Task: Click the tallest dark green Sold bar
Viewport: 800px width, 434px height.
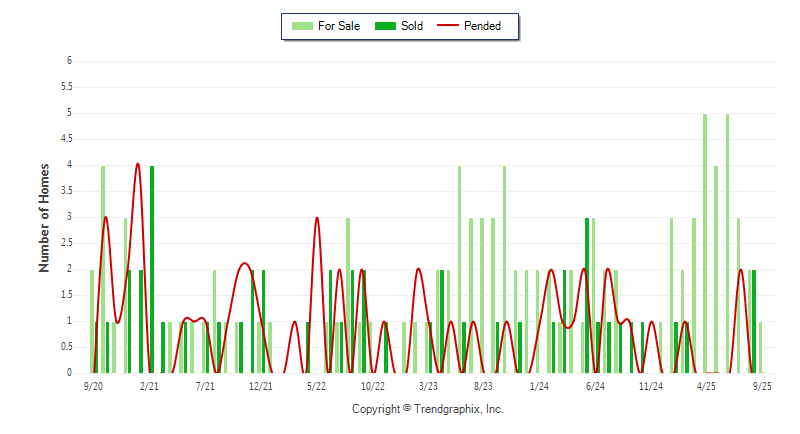Action: tap(152, 270)
